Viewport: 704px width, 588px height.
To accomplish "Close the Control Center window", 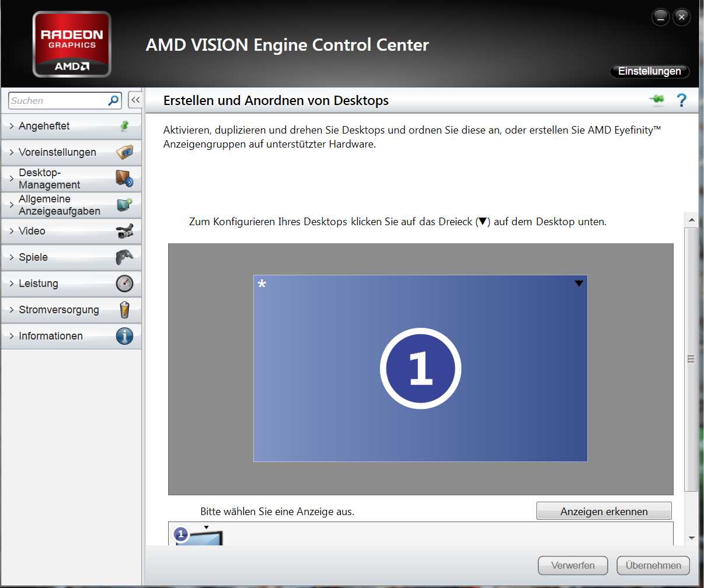I will point(681,17).
